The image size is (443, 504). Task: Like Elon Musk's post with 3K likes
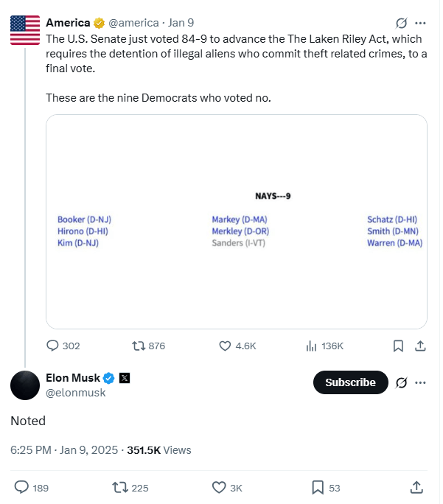coord(219,487)
